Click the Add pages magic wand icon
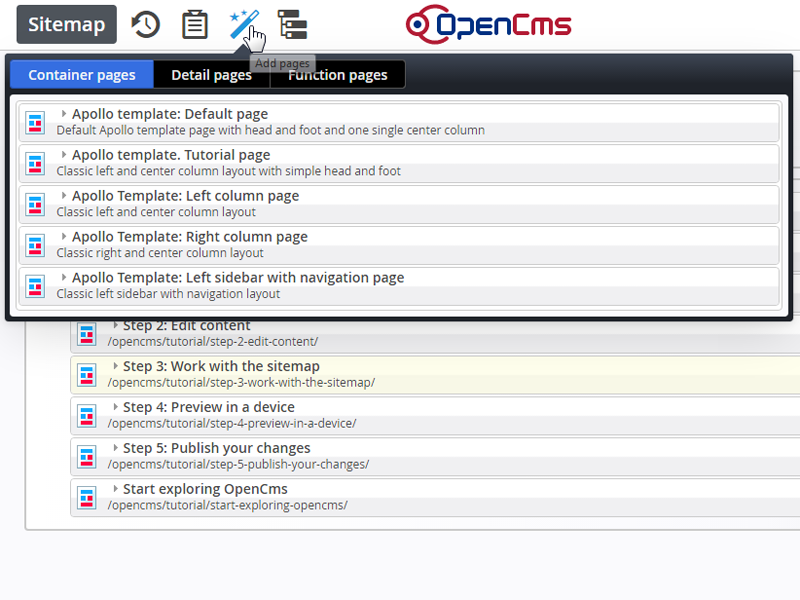Image resolution: width=800 pixels, height=600 pixels. pyautogui.click(x=244, y=24)
